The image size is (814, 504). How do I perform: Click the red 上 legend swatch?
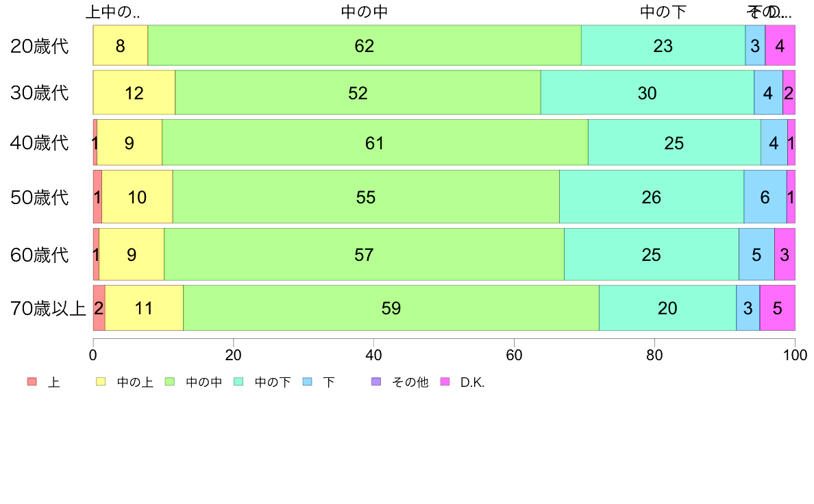coord(32,381)
